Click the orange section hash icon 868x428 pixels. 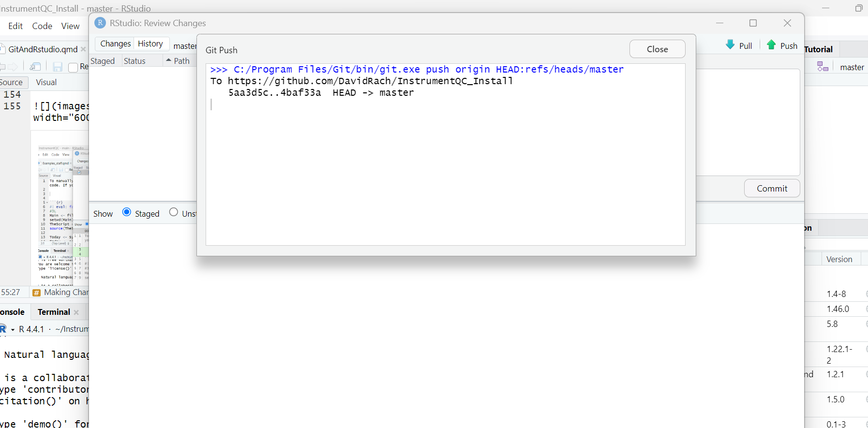pos(36,293)
